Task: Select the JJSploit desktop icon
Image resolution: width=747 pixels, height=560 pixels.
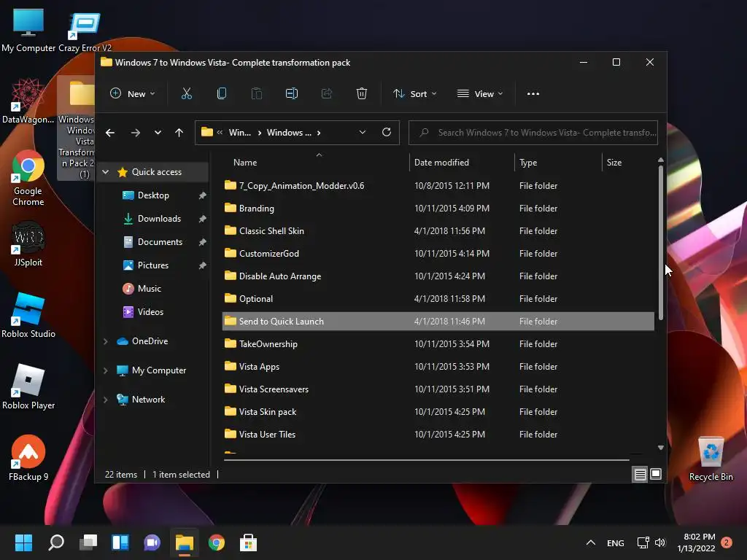Action: point(28,244)
